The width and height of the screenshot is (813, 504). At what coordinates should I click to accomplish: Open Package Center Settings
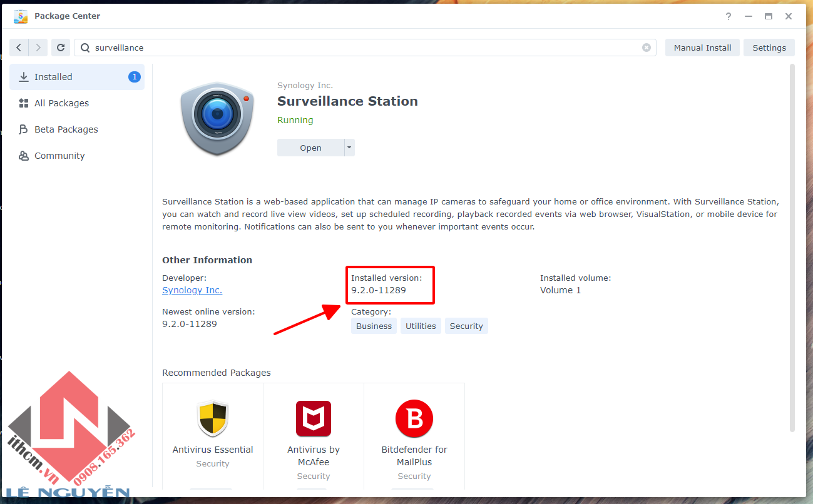769,48
